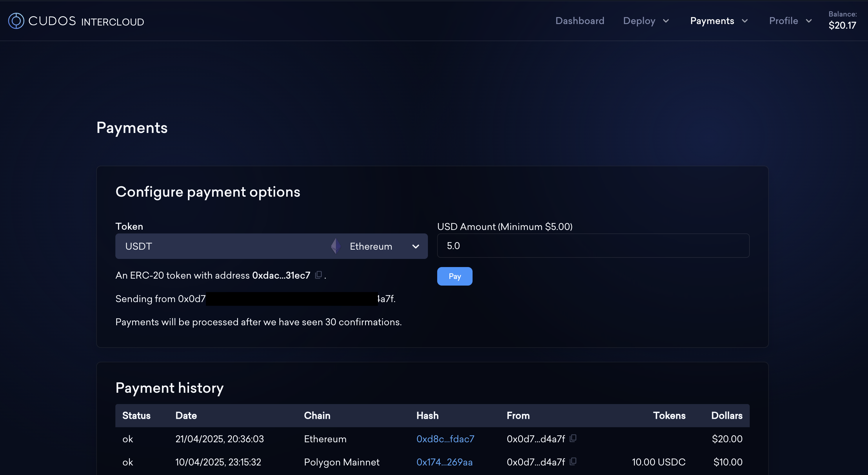Select the Dollars column header
868x475 pixels.
click(x=727, y=415)
